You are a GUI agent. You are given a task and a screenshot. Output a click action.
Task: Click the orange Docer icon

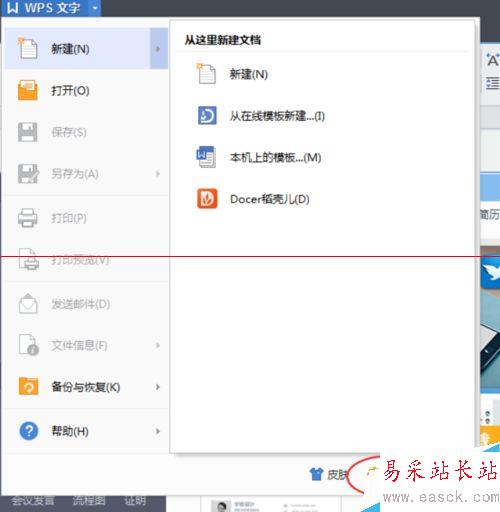click(207, 199)
